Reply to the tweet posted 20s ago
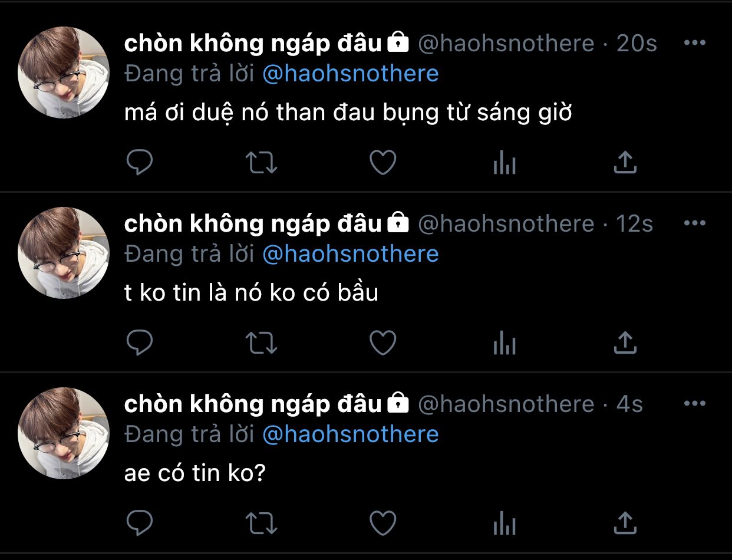 140,163
